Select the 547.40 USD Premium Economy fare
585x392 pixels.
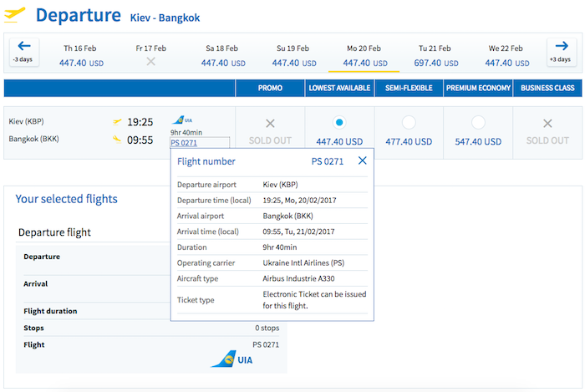[x=478, y=122]
